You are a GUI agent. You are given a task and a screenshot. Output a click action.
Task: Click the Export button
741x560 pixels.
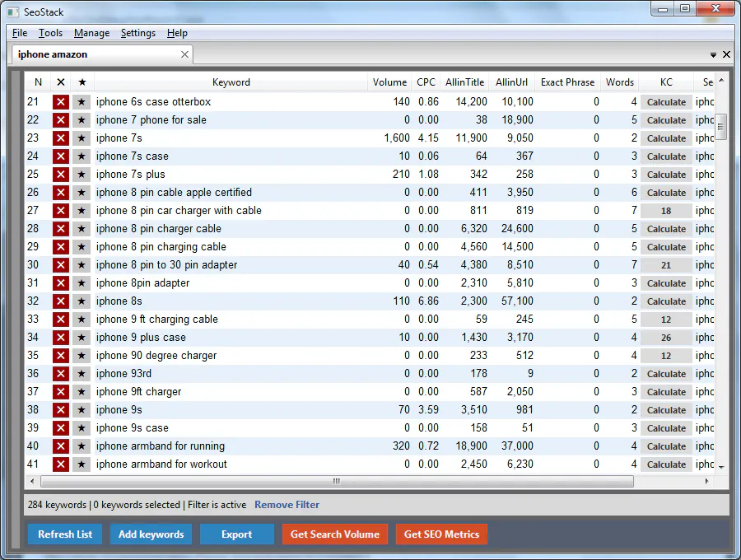coord(237,534)
